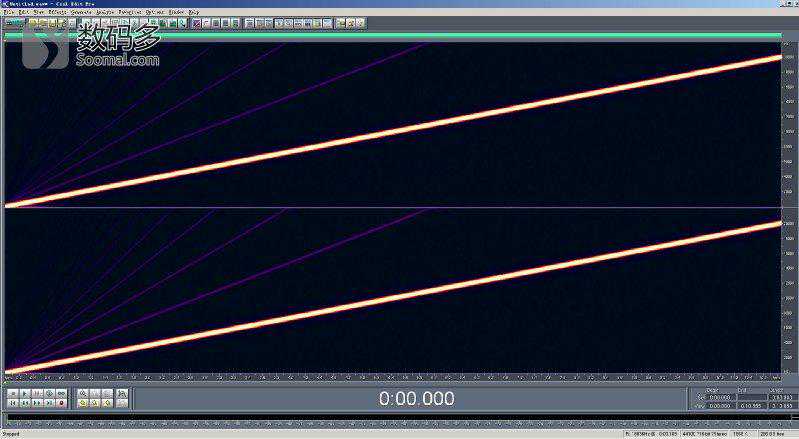Click the Zoom to Selection icon
799x439 pixels.
click(94, 403)
